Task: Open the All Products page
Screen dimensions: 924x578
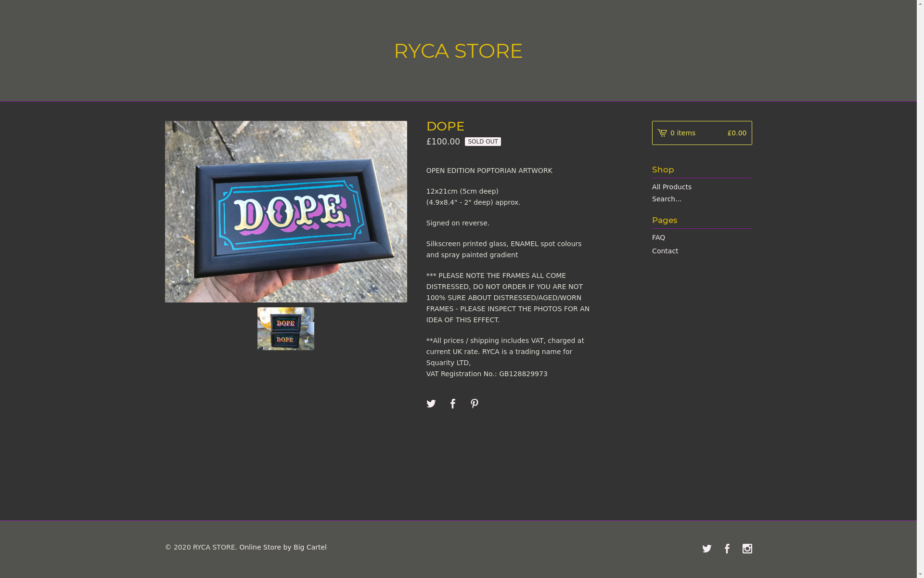Action: pyautogui.click(x=672, y=187)
